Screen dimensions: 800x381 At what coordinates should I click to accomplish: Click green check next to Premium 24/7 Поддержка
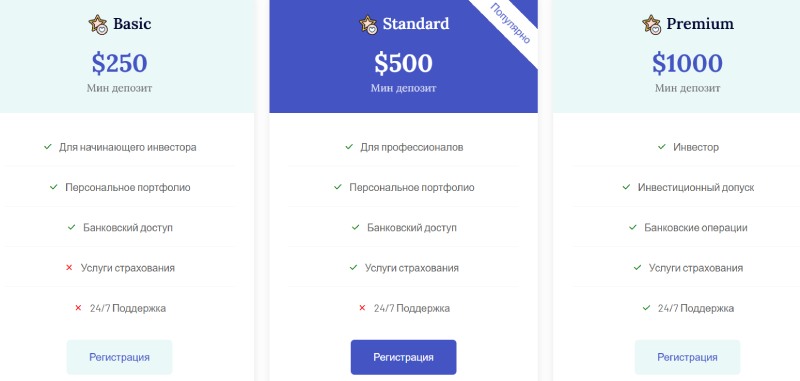tap(646, 308)
